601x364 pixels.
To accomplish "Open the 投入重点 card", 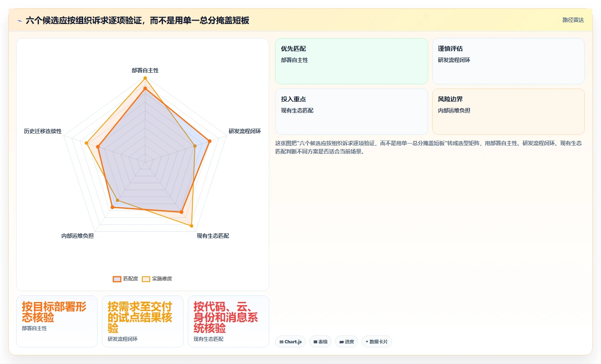I will pyautogui.click(x=352, y=112).
